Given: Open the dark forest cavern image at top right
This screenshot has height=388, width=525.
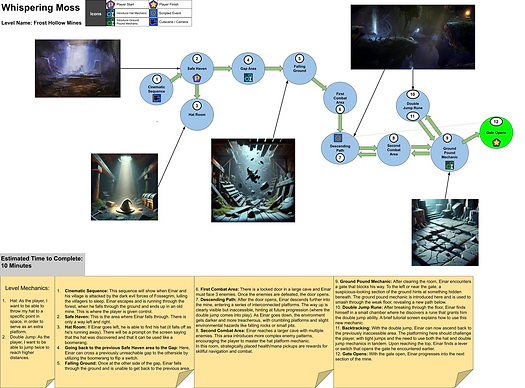Looking at the screenshot, I should [x=413, y=37].
